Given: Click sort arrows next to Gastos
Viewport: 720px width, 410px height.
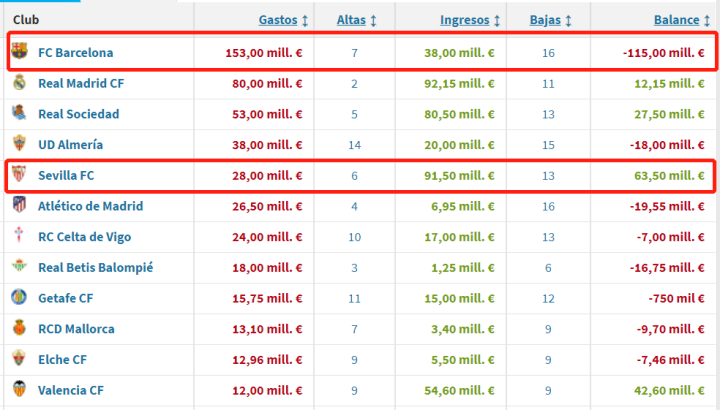Looking at the screenshot, I should tap(305, 21).
